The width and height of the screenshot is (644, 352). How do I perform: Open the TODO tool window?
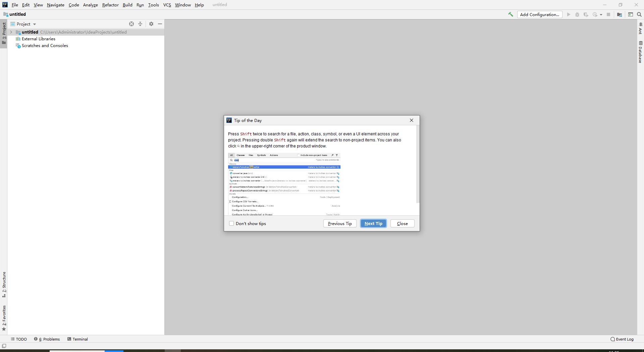pos(19,339)
